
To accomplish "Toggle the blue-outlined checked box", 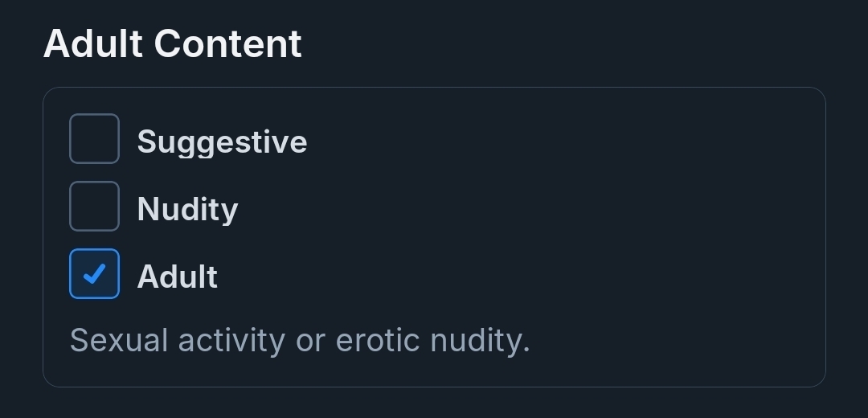I will (94, 274).
